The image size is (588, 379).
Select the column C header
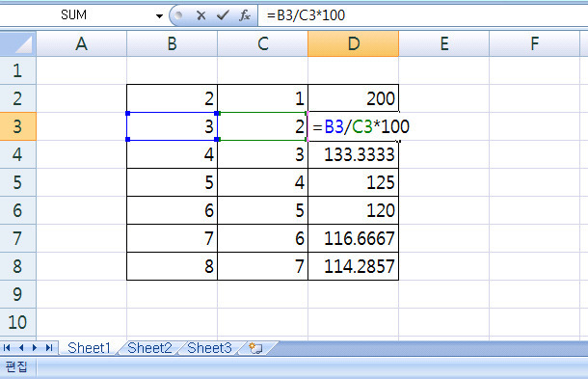[263, 44]
